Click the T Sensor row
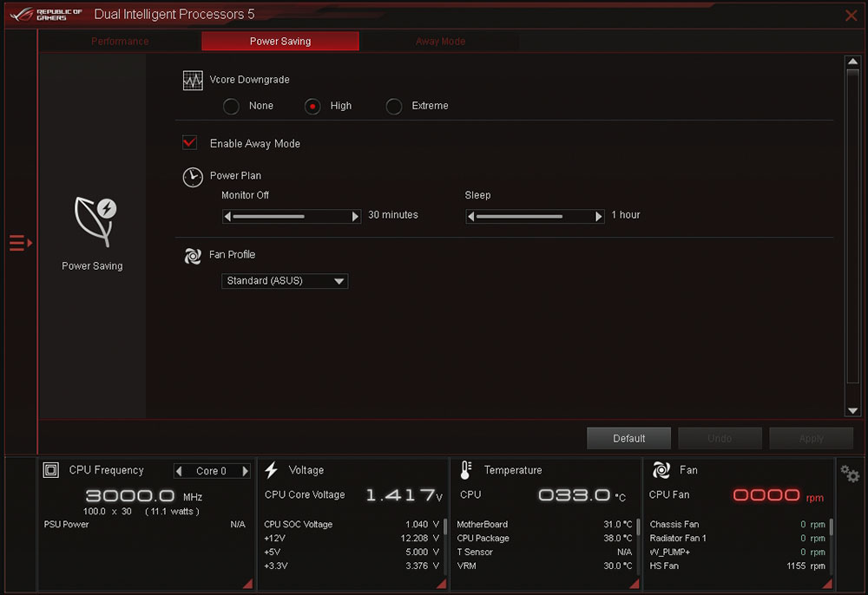The width and height of the screenshot is (868, 595). coord(544,552)
